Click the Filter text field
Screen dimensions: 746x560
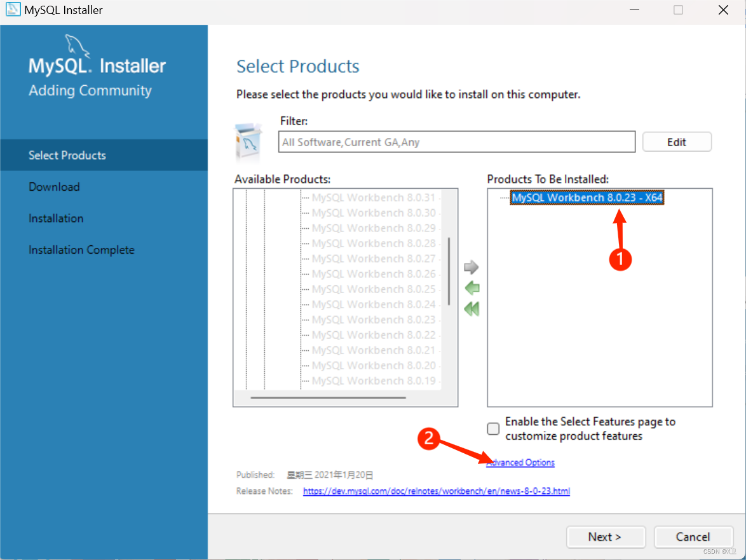(457, 142)
